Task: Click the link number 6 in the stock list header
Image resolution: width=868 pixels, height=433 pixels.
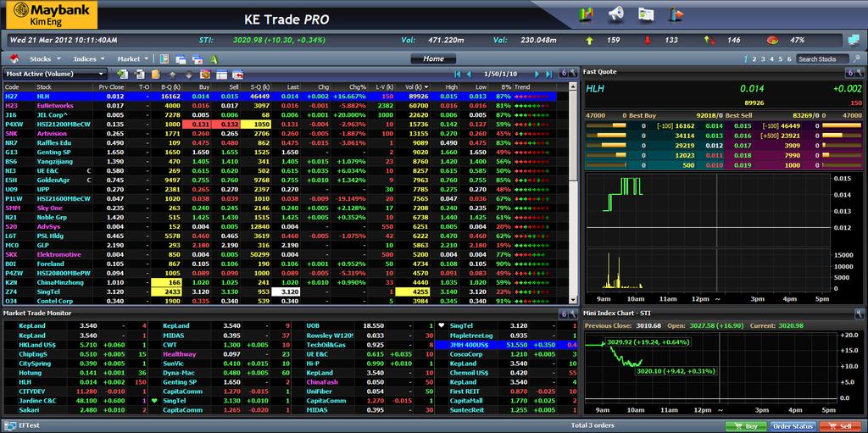Action: [564, 73]
